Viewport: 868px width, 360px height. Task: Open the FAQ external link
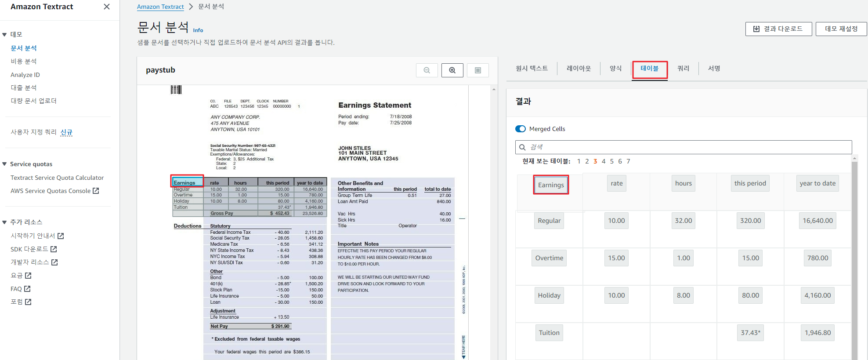click(21, 289)
